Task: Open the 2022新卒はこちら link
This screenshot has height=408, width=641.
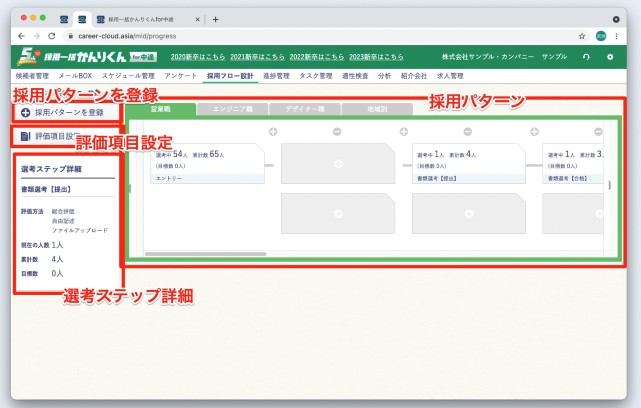Action: coord(317,57)
